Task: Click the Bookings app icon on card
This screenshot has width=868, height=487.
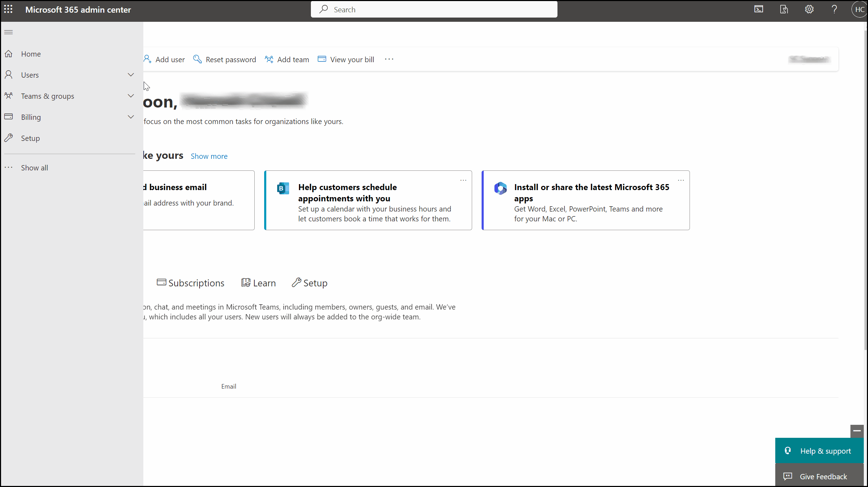Action: pyautogui.click(x=283, y=188)
